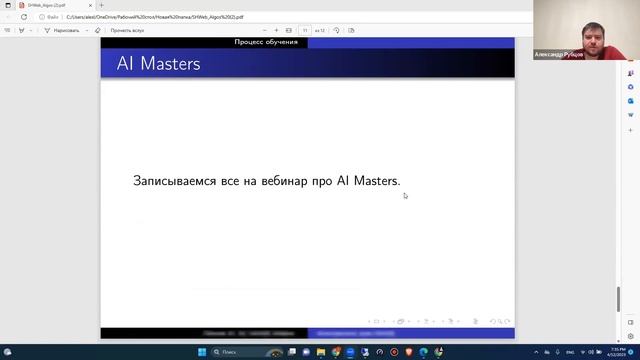
Task: Rotate the PDF page
Action: tap(336, 30)
